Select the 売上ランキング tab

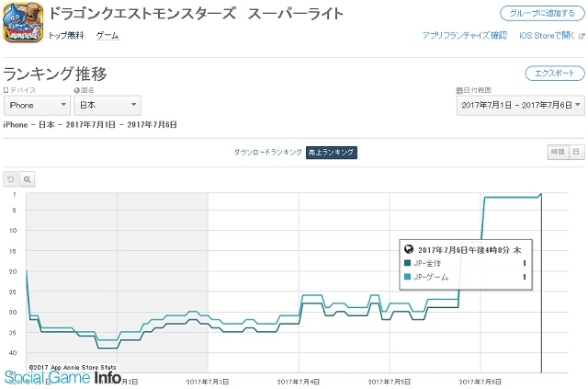(331, 153)
